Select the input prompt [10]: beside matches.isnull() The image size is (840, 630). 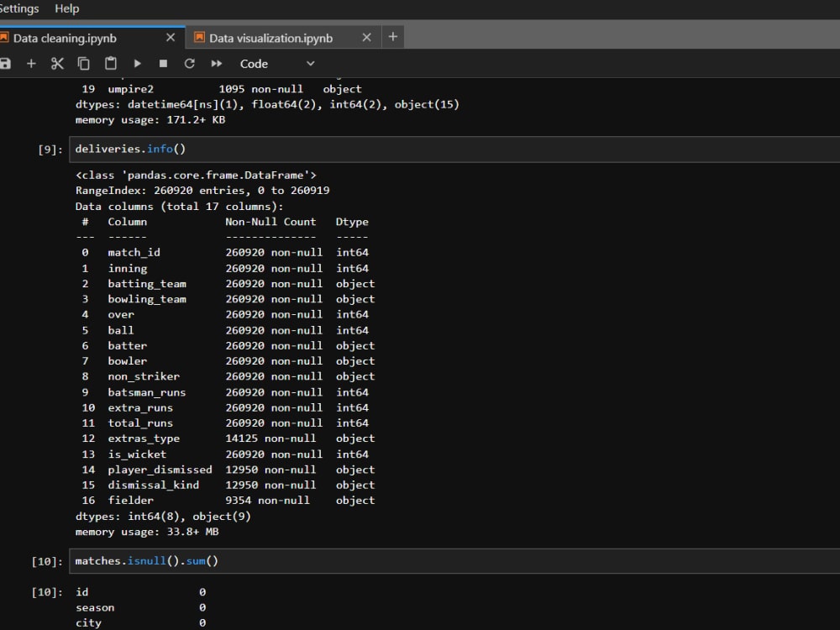tap(46, 561)
